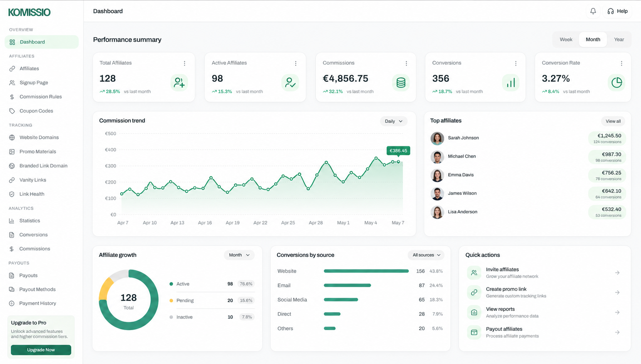Click View all in Top affiliates
This screenshot has height=364, width=641.
(613, 121)
